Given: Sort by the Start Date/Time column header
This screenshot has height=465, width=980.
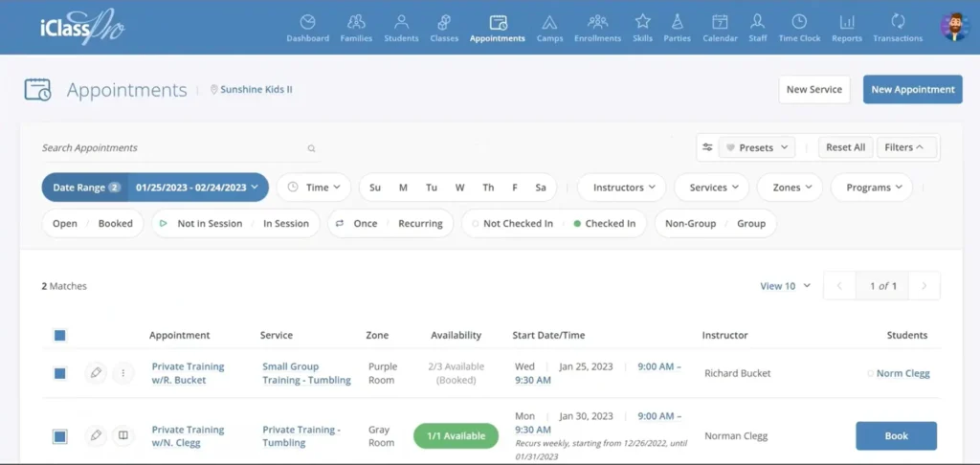Looking at the screenshot, I should [x=548, y=335].
